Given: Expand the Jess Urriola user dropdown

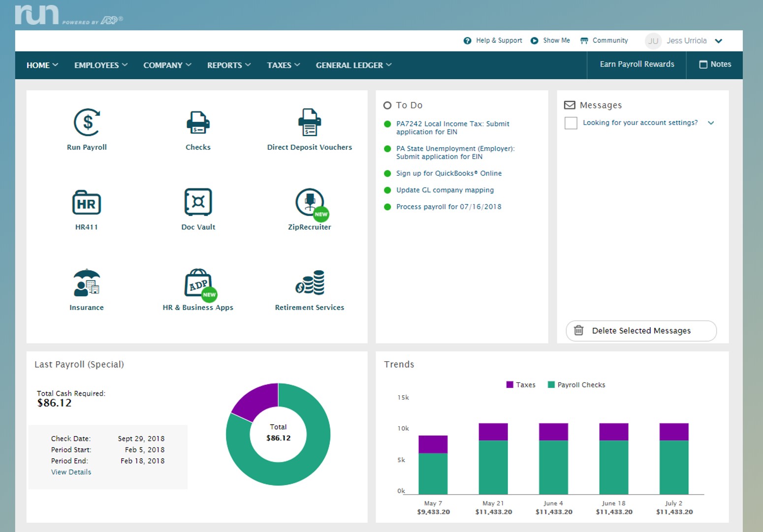Looking at the screenshot, I should 719,41.
